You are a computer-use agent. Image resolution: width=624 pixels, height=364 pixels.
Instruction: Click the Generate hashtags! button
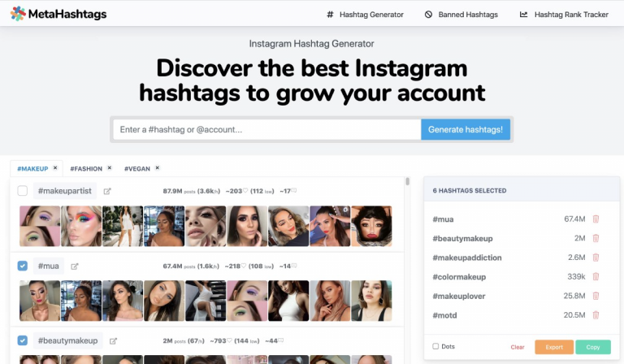tap(466, 129)
